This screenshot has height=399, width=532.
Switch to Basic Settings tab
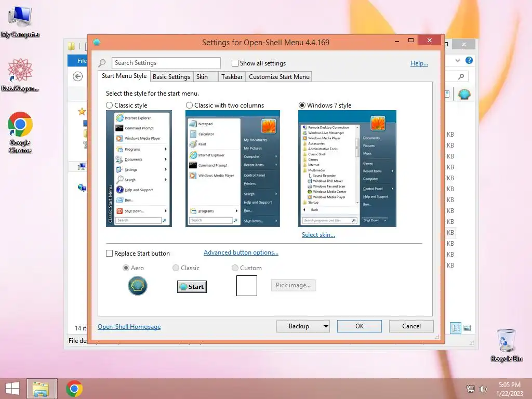click(x=171, y=77)
